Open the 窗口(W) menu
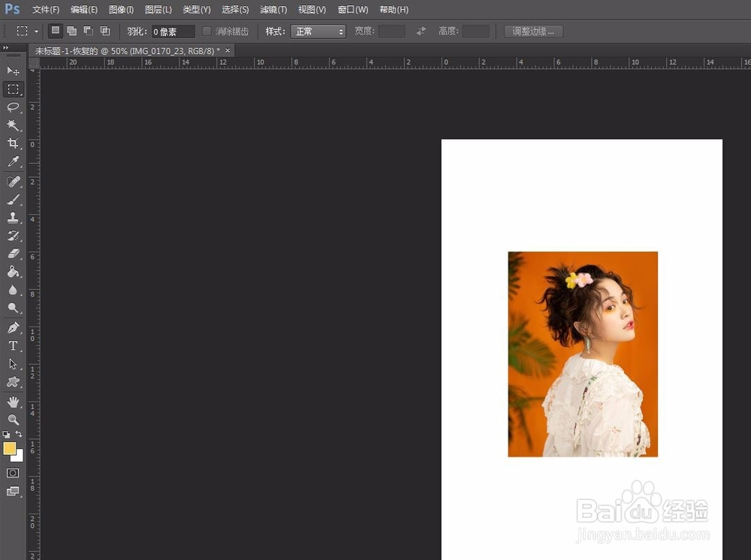Image resolution: width=751 pixels, height=560 pixels. [352, 10]
